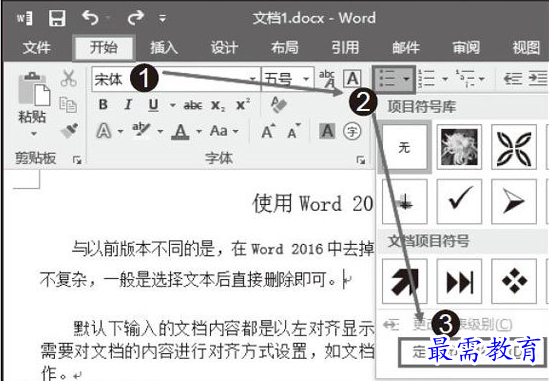The height and width of the screenshot is (381, 549).
Task: Choose the checkmark bullet
Action: 459,201
